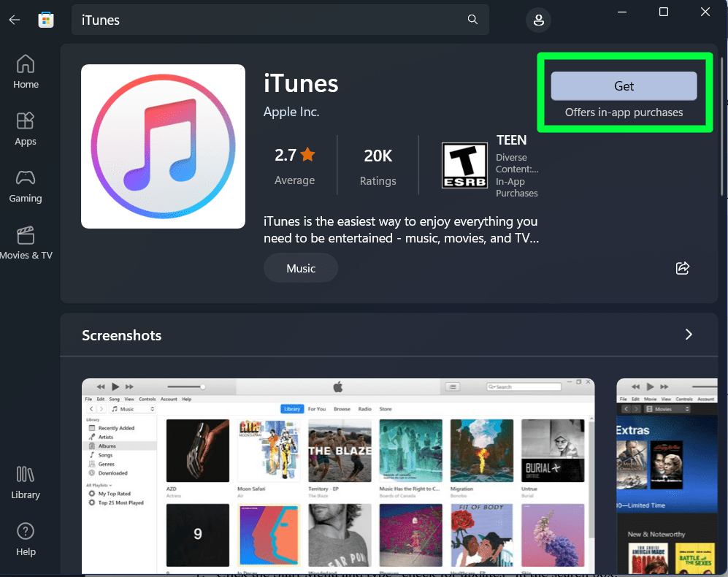Click the large iTunes app logo

[x=163, y=145]
